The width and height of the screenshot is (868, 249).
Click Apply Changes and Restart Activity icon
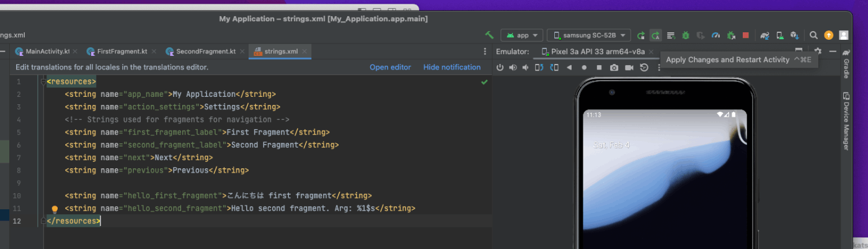656,35
